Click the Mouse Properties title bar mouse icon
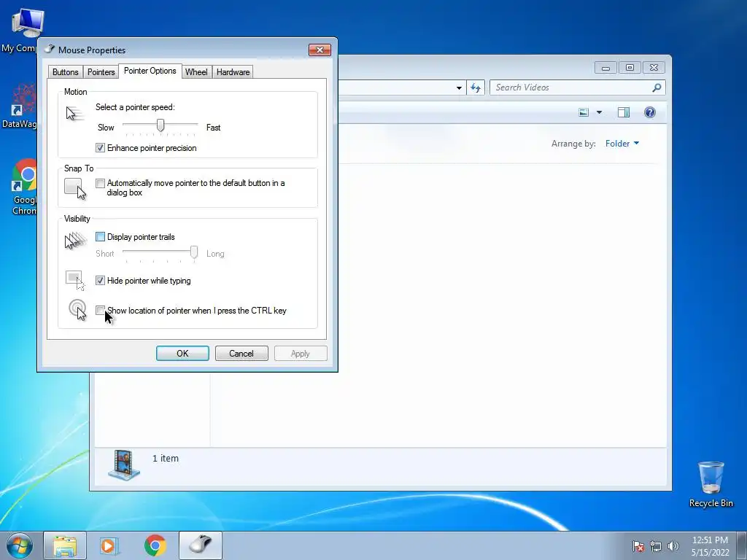The height and width of the screenshot is (560, 747). coord(49,49)
